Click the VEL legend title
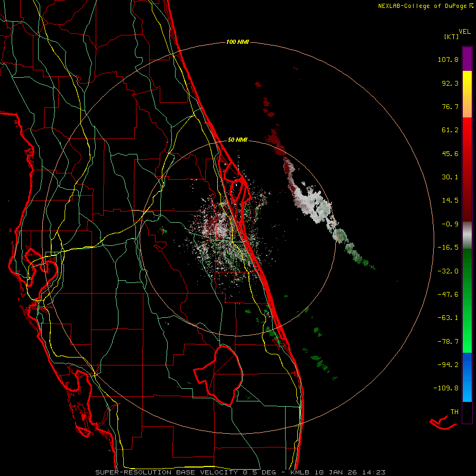476x476 pixels. pos(465,32)
